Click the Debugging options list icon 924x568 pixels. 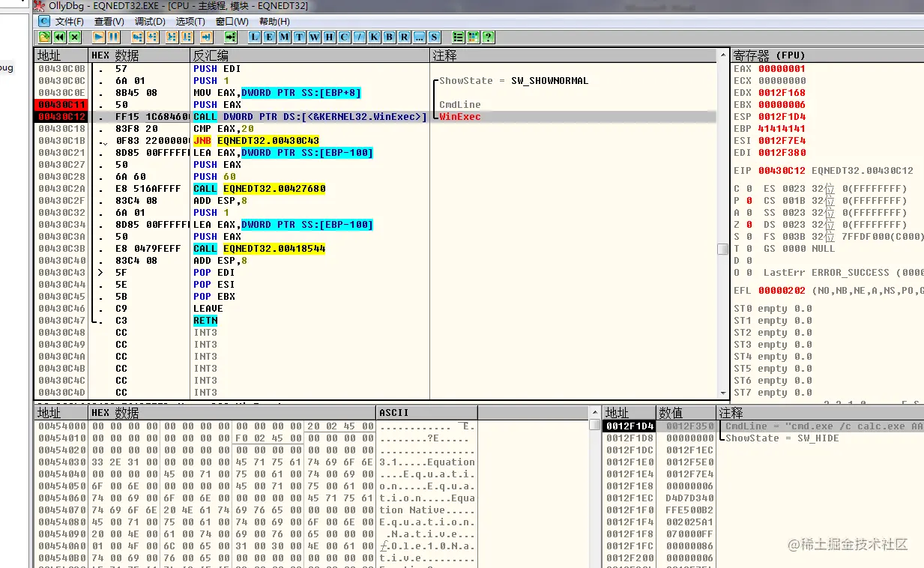click(458, 37)
